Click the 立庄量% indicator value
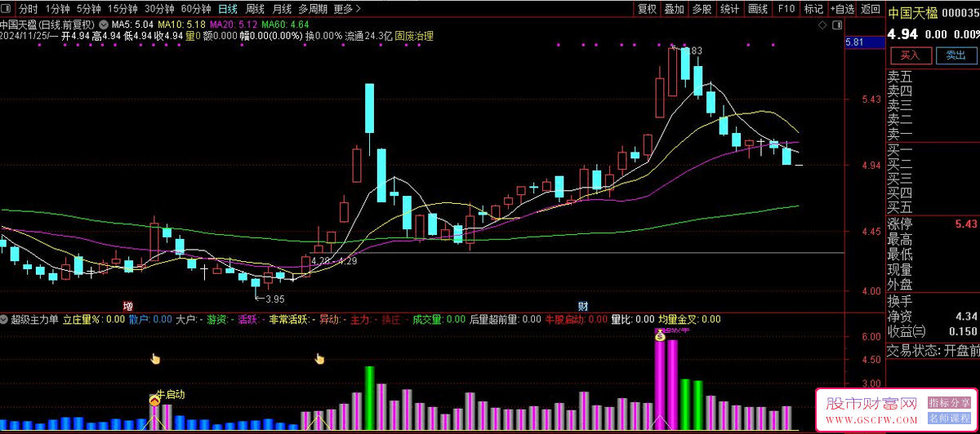Screen dimensions: 980x434 click(93, 320)
